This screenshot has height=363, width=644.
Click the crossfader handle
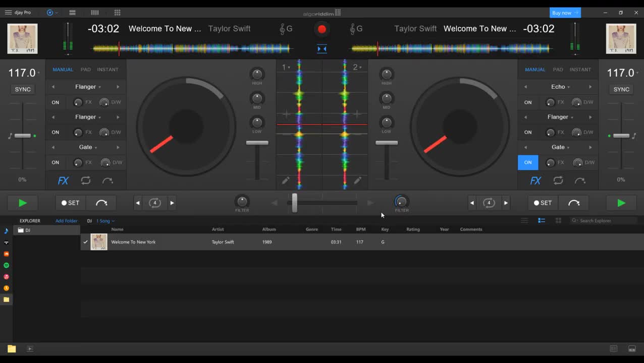point(294,203)
